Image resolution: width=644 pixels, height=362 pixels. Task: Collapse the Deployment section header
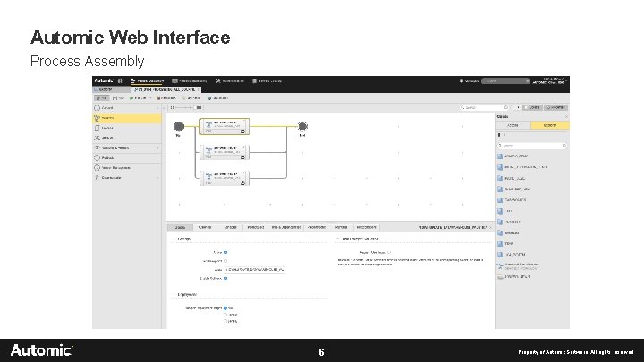pos(185,295)
